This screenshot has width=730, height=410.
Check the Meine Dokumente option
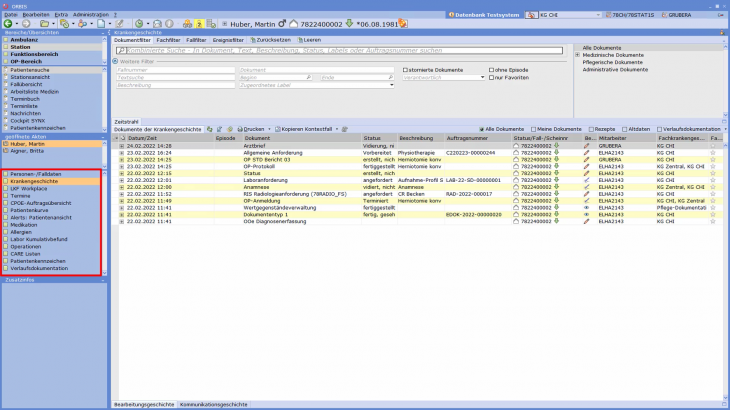[532, 129]
